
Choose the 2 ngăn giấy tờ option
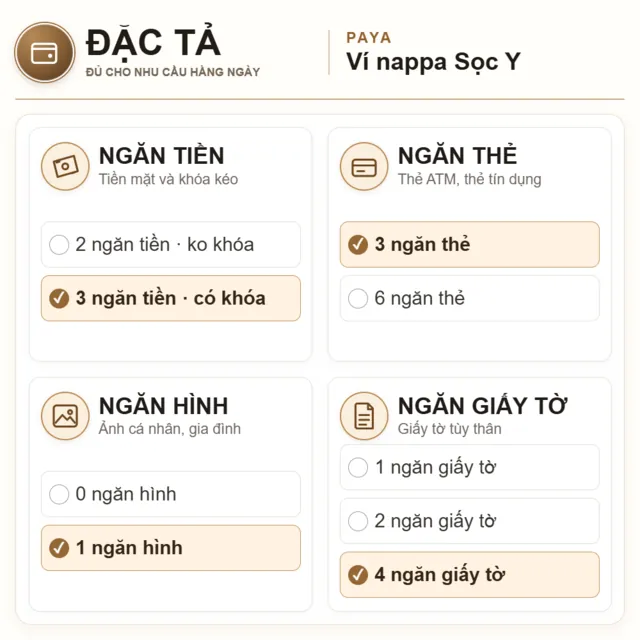click(x=470, y=521)
